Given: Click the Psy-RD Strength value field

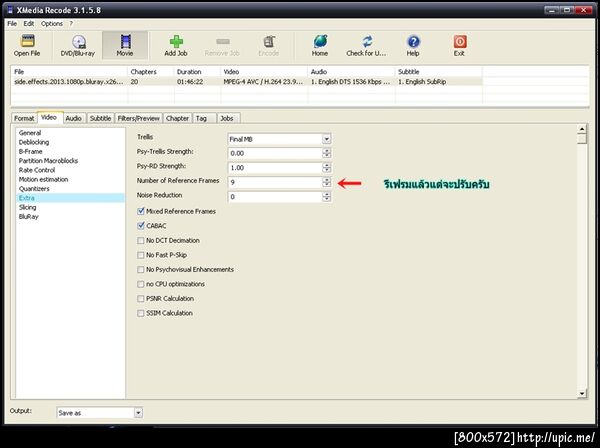Looking at the screenshot, I should pyautogui.click(x=275, y=168).
